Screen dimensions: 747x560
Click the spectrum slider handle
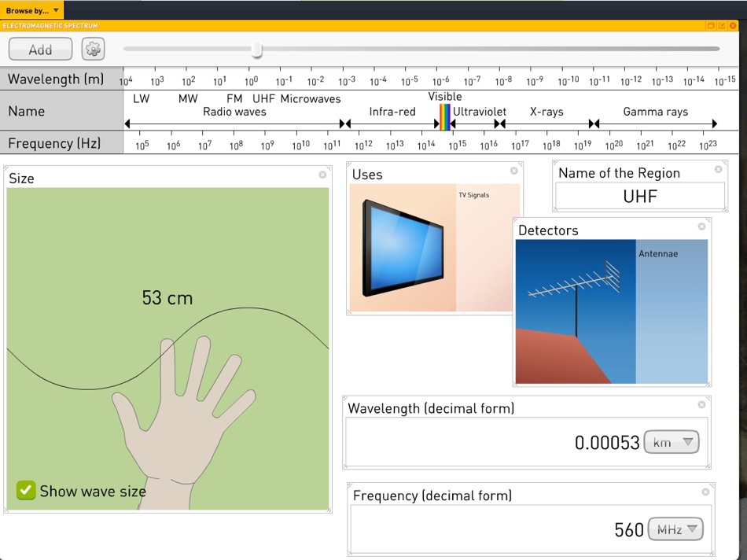point(257,49)
